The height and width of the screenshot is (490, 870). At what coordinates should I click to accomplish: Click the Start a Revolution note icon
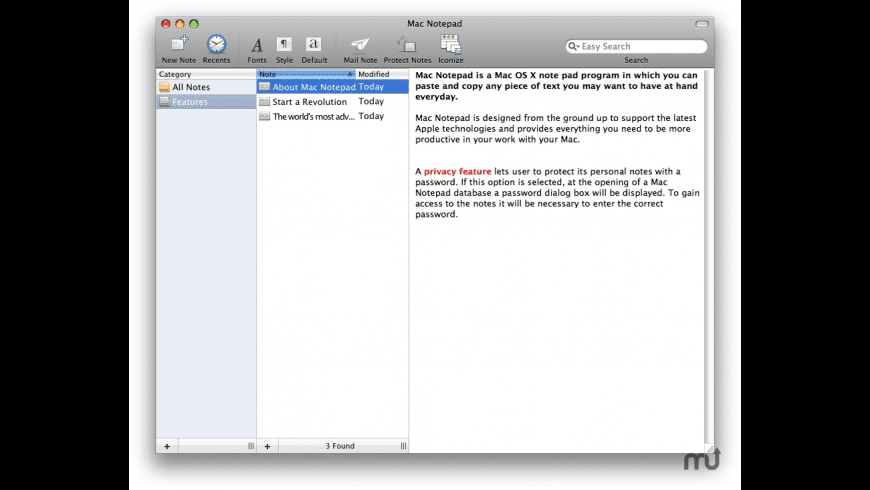point(264,102)
